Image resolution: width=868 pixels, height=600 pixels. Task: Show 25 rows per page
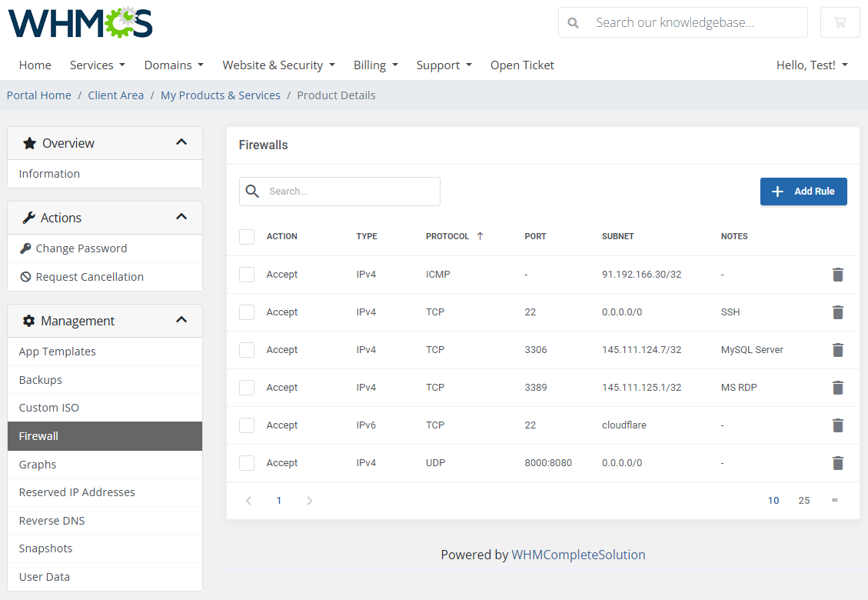tap(803, 500)
